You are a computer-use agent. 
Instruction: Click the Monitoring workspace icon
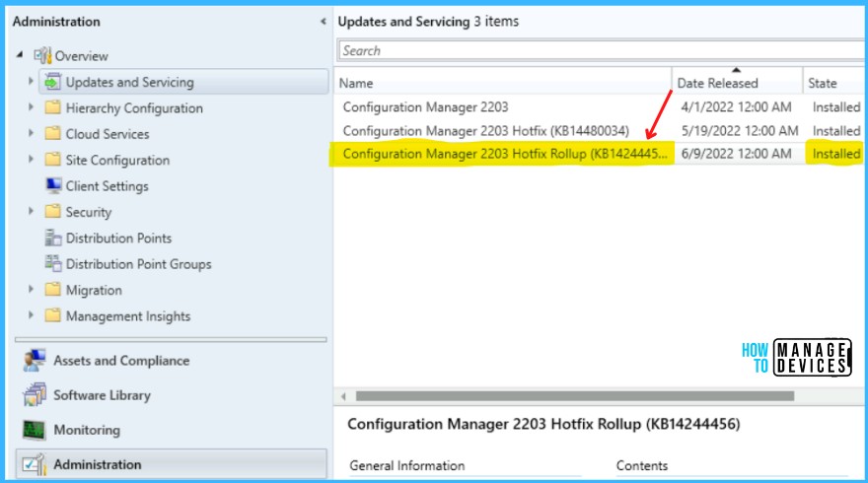coord(35,430)
